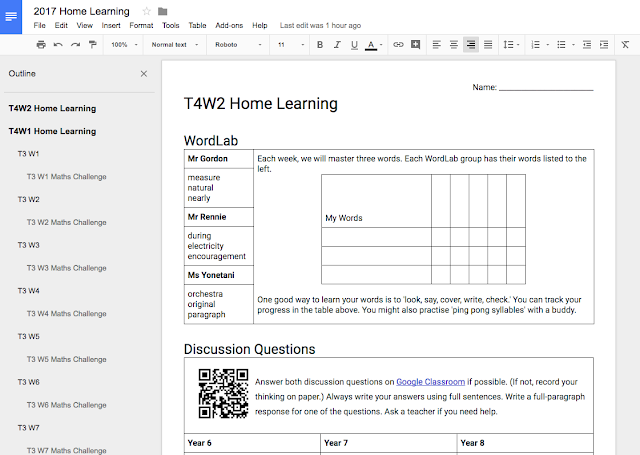640x455 pixels.
Task: View revision history via Last edit link
Action: coord(320,25)
